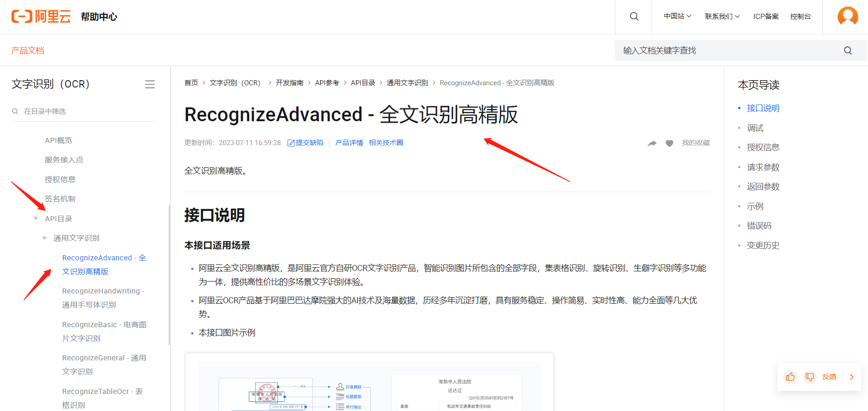Select RecognizeAdvanced sidebar item
868x411 pixels.
point(104,264)
